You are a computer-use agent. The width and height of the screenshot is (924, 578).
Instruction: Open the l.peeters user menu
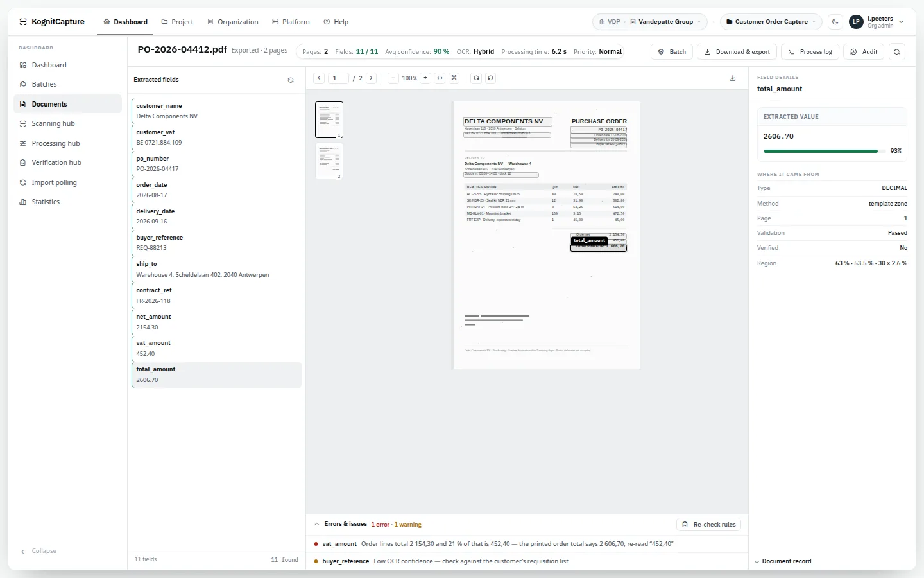pyautogui.click(x=877, y=22)
